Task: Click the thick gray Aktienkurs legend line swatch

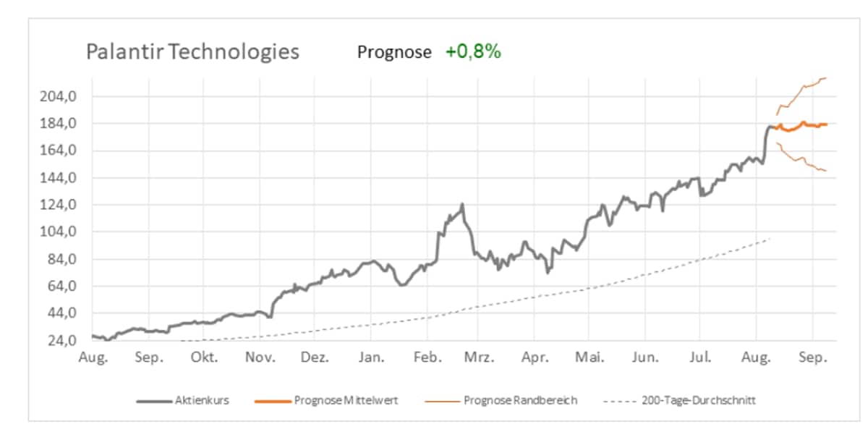Action: pyautogui.click(x=153, y=400)
